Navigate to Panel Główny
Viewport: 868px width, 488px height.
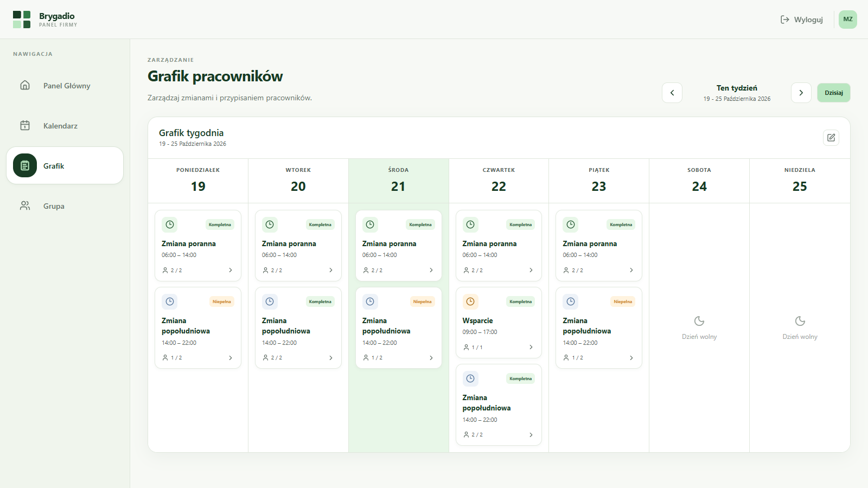click(x=65, y=86)
